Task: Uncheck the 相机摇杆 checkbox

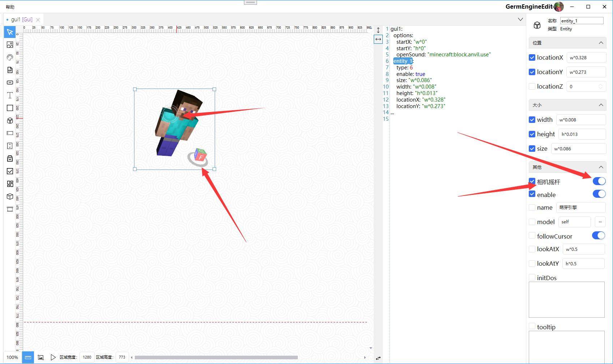Action: point(532,181)
